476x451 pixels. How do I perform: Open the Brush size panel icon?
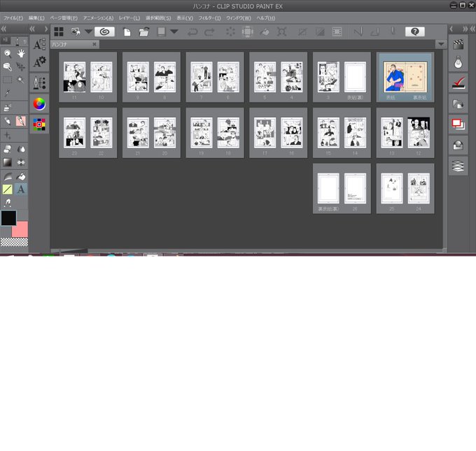click(x=40, y=83)
